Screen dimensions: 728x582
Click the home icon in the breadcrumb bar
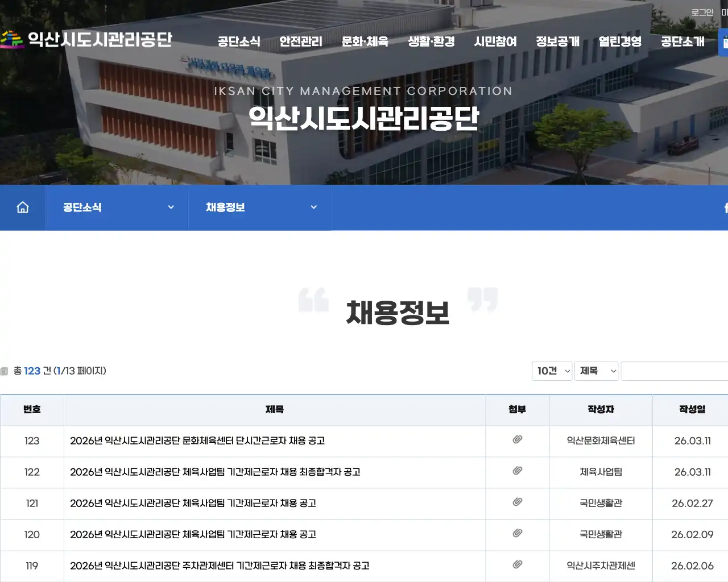click(x=22, y=207)
